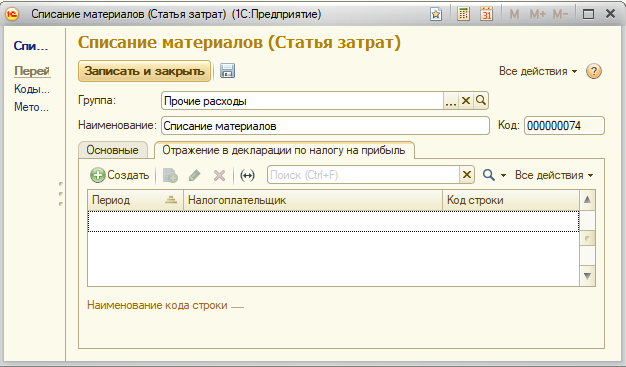Viewport: 626px width, 367px height.
Task: Open group selection with ellipsis button
Action: pos(451,101)
